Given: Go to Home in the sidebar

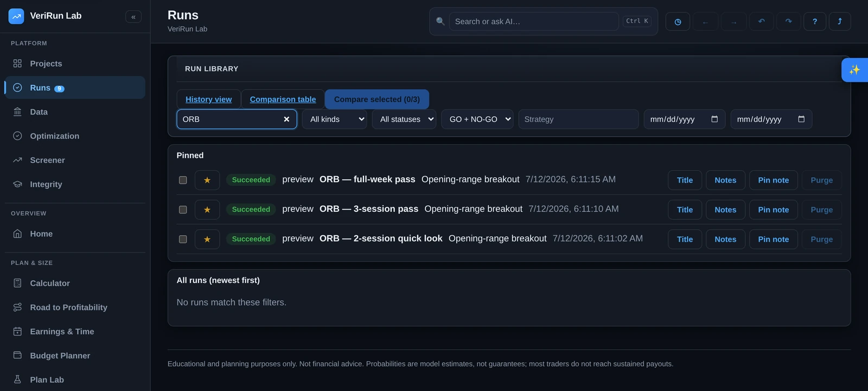Looking at the screenshot, I should 75,234.
